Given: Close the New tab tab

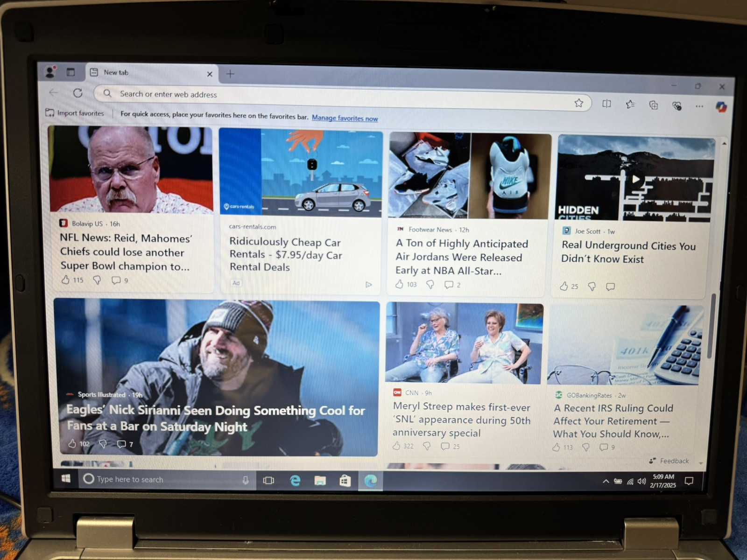Looking at the screenshot, I should [210, 74].
